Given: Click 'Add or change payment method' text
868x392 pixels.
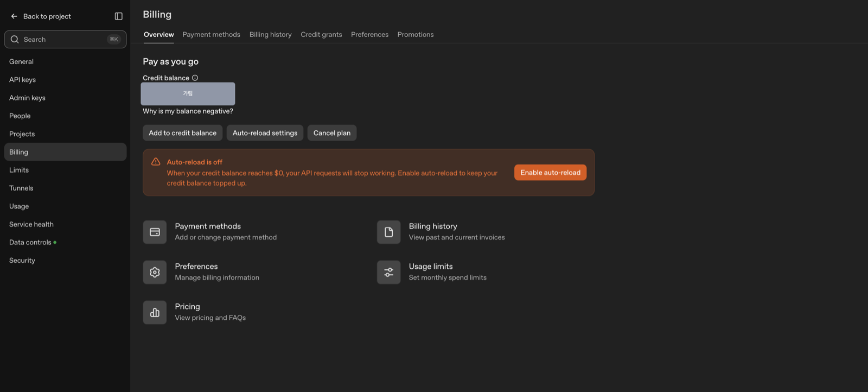Looking at the screenshot, I should pos(226,237).
